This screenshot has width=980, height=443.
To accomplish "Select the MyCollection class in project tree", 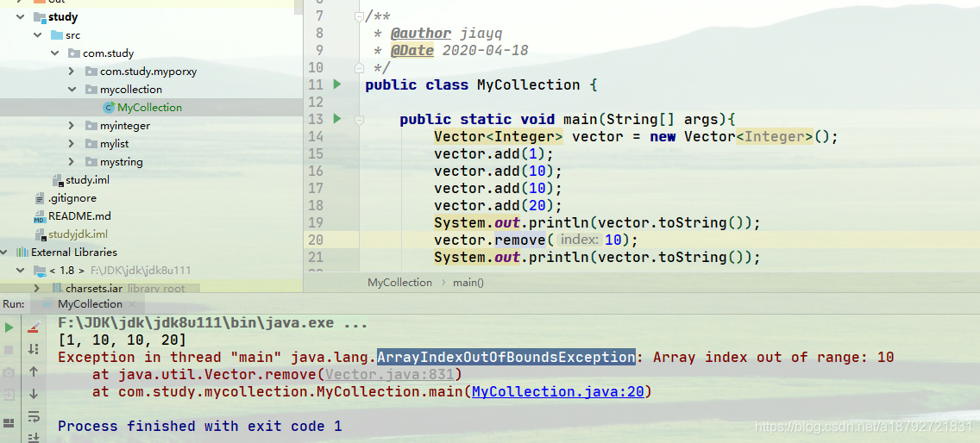I will pos(149,108).
